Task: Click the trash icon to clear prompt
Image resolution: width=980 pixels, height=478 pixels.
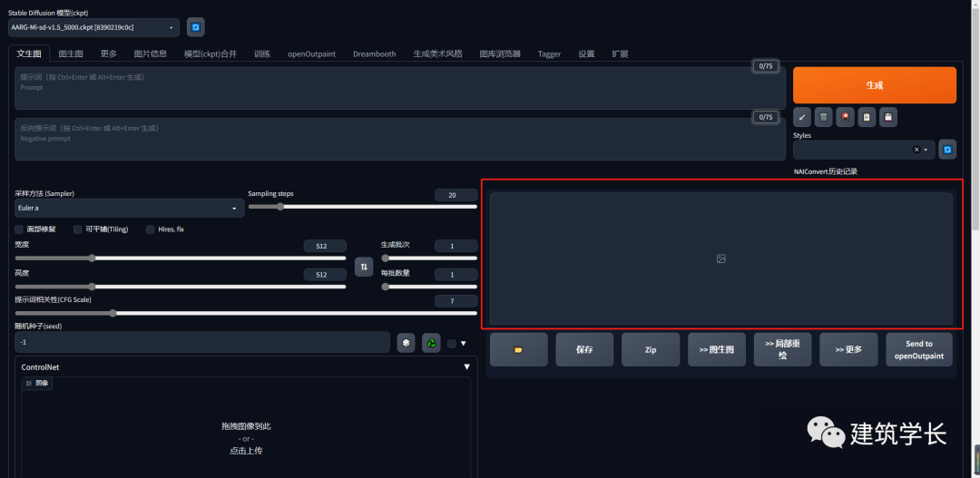Action: click(x=824, y=117)
